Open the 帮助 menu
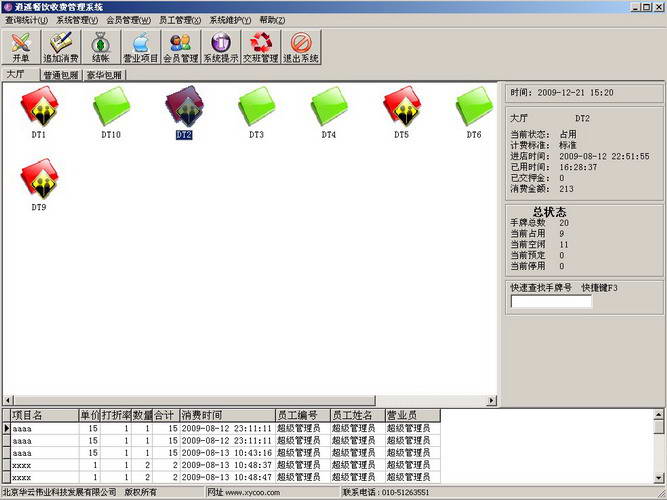Viewport: 667px width, 500px height. pyautogui.click(x=272, y=20)
